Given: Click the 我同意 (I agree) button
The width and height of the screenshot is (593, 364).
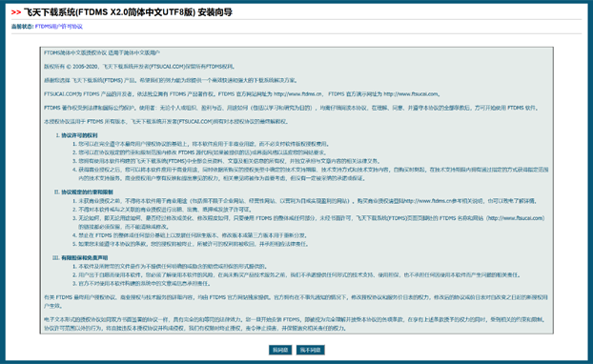Looking at the screenshot, I should click(x=280, y=350).
